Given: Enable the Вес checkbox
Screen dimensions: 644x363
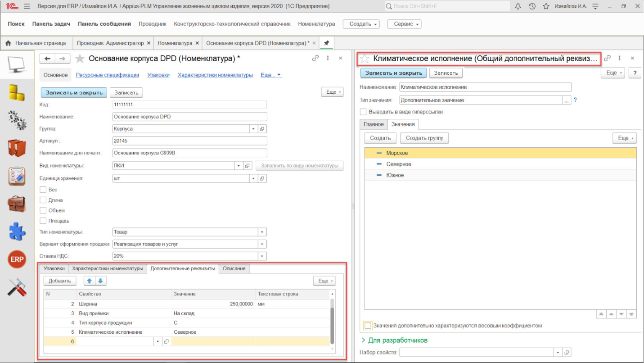Looking at the screenshot, I should pyautogui.click(x=43, y=190).
